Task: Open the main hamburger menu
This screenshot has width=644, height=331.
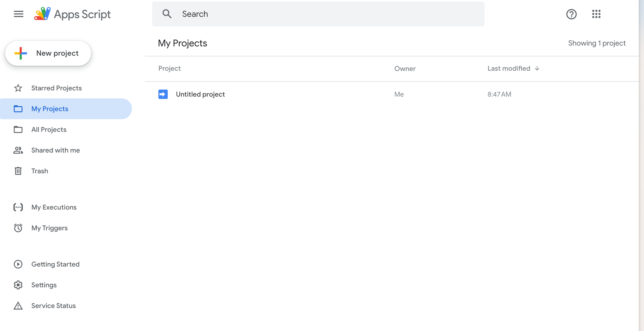Action: click(x=19, y=14)
